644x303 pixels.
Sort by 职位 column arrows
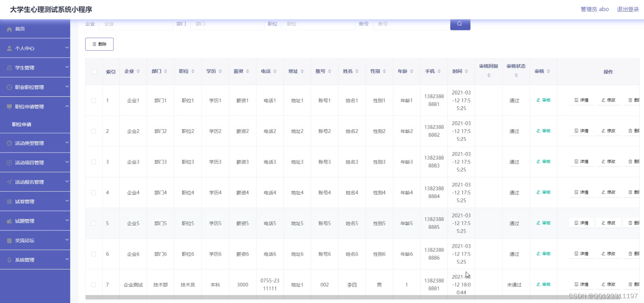[193, 72]
